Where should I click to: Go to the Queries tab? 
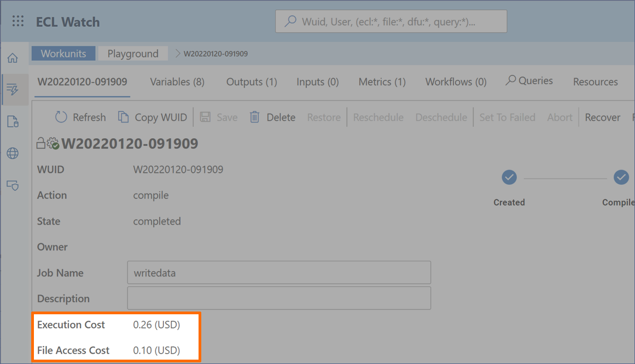(529, 81)
